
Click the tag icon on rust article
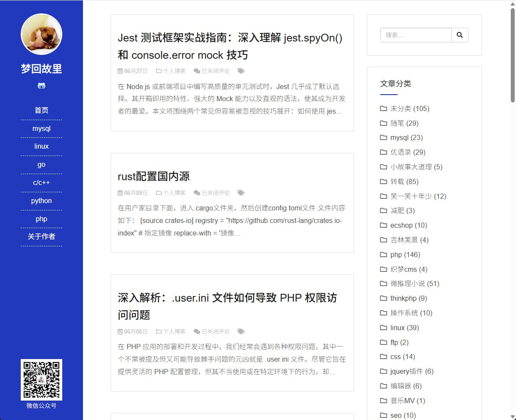tap(241, 193)
